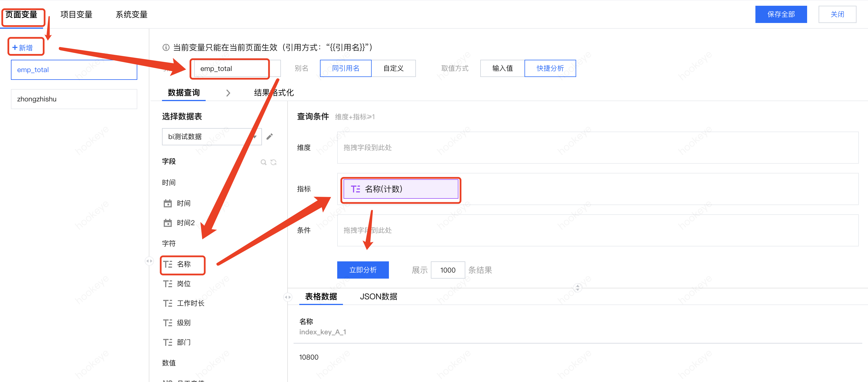Click the refresh fields icon
This screenshot has height=382, width=868.
click(x=274, y=162)
